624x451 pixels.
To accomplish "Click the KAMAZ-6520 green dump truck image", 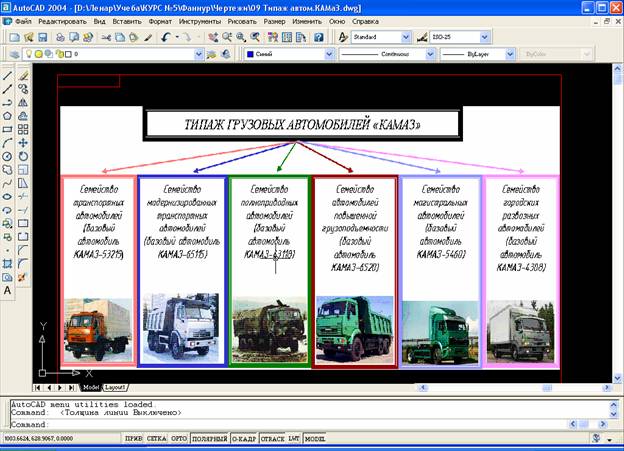I will (x=355, y=329).
